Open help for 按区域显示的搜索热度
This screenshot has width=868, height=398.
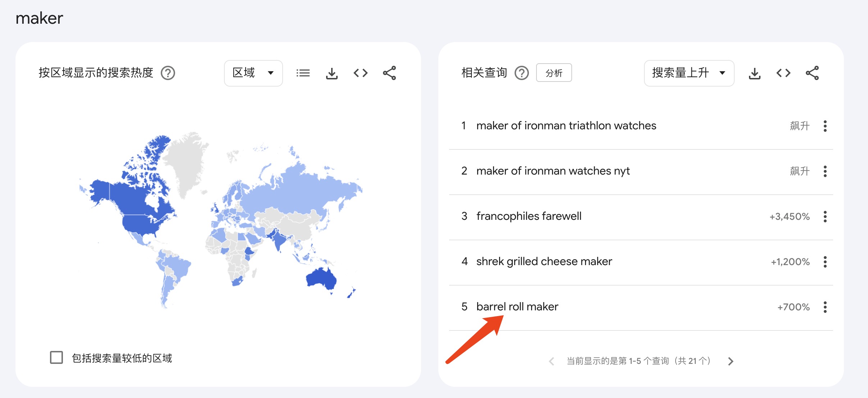click(x=168, y=73)
